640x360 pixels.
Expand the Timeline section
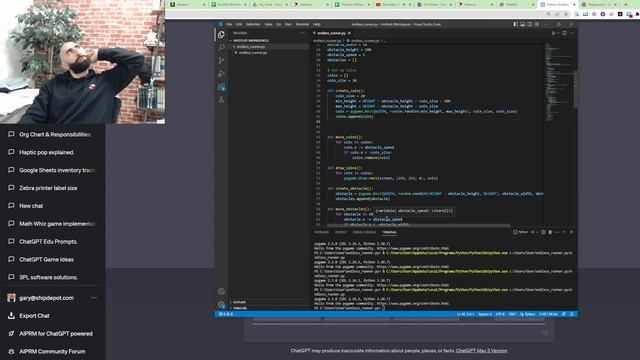click(269, 308)
